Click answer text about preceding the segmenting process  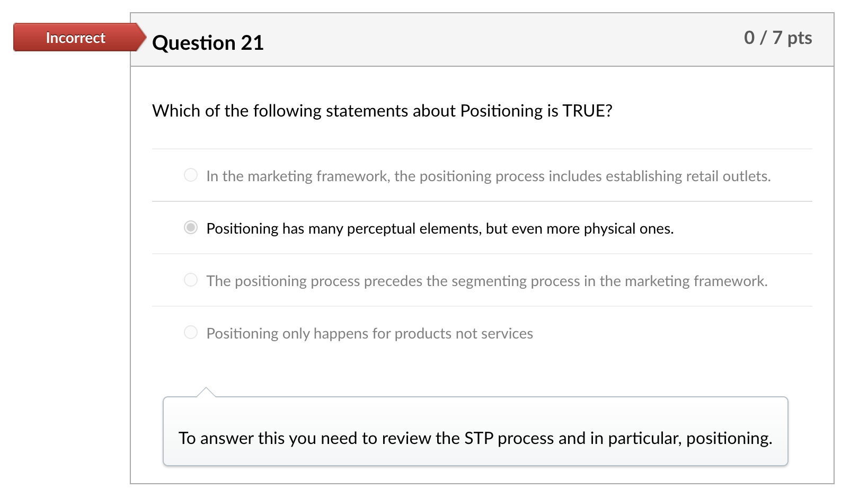486,281
